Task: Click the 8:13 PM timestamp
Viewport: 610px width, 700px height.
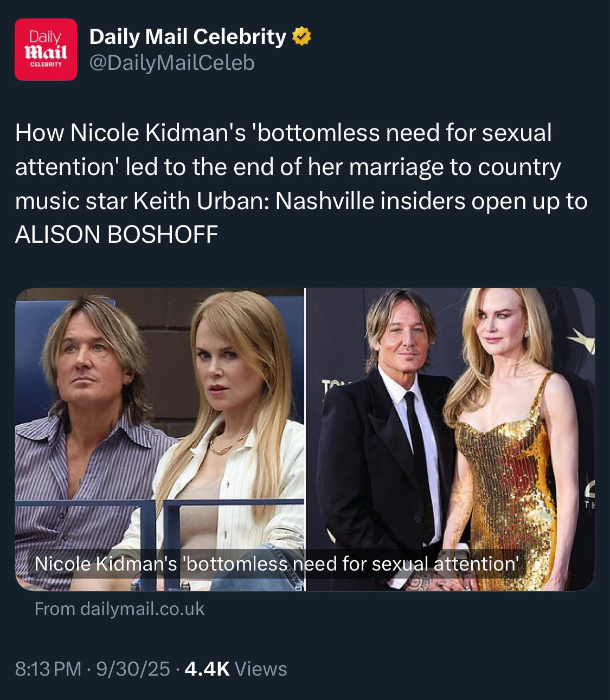Action: coord(48,669)
